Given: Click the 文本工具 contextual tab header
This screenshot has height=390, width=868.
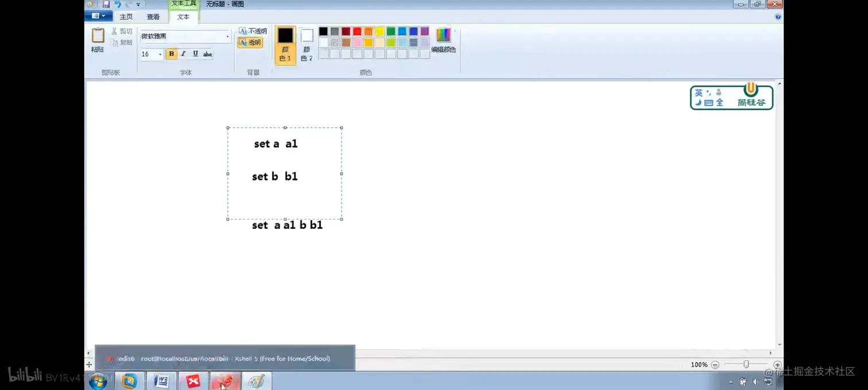Looking at the screenshot, I should [x=184, y=3].
